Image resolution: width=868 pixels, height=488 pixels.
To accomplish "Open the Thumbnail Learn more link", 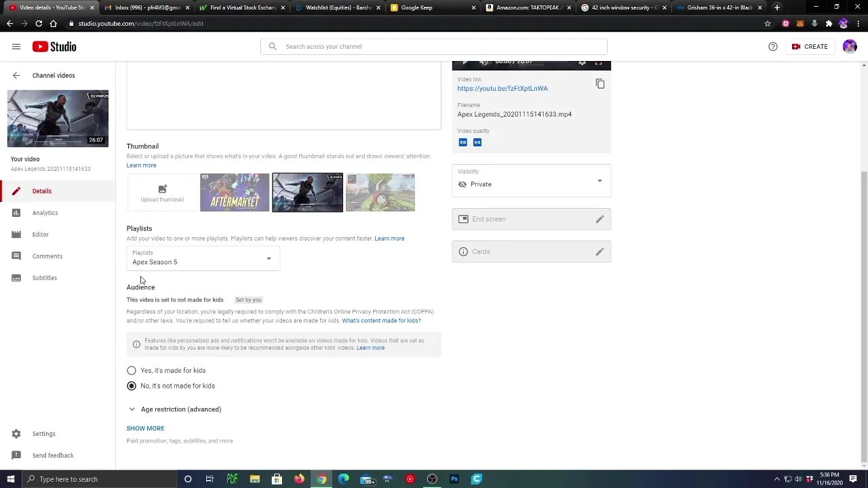I will pyautogui.click(x=141, y=165).
